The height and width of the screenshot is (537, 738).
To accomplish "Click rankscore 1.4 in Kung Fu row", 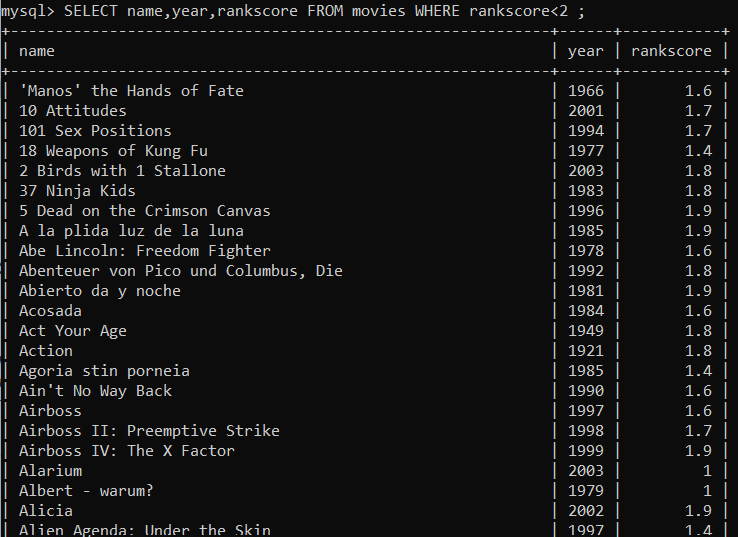I will [698, 151].
